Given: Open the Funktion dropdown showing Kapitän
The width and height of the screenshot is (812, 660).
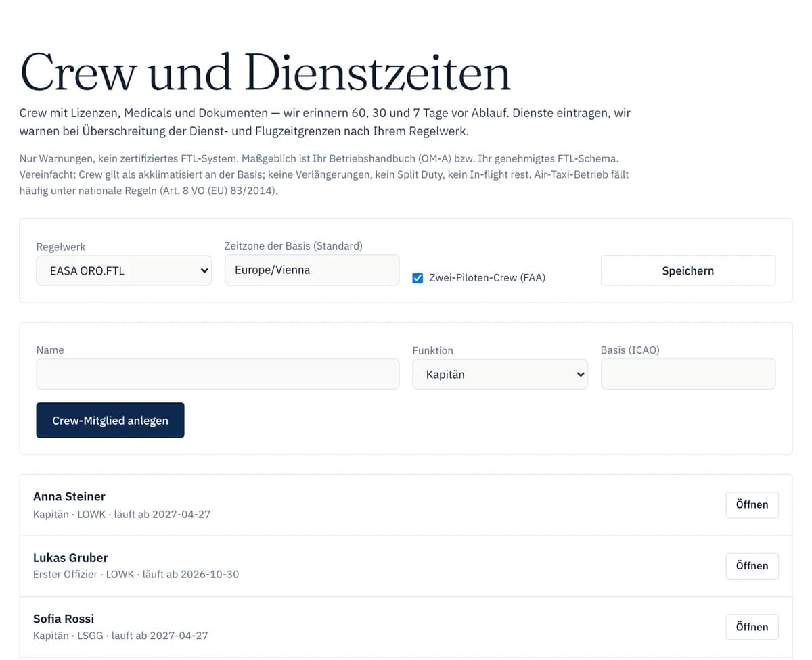Looking at the screenshot, I should 500,374.
